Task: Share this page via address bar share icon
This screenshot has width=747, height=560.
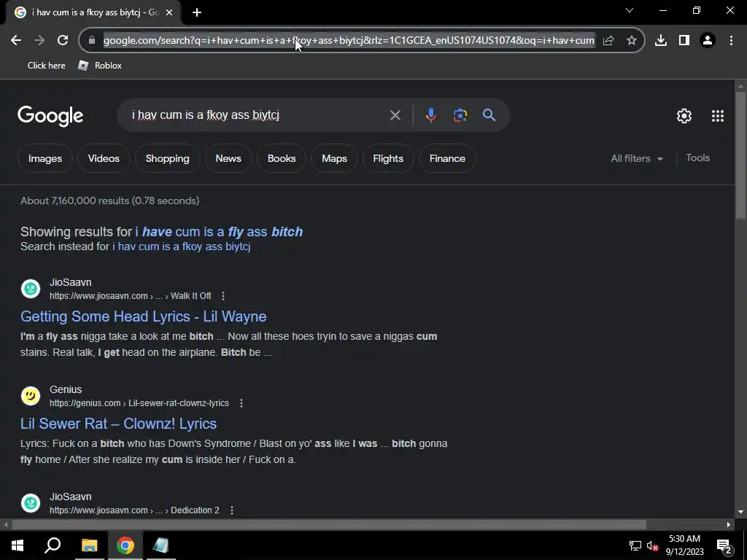Action: click(608, 41)
